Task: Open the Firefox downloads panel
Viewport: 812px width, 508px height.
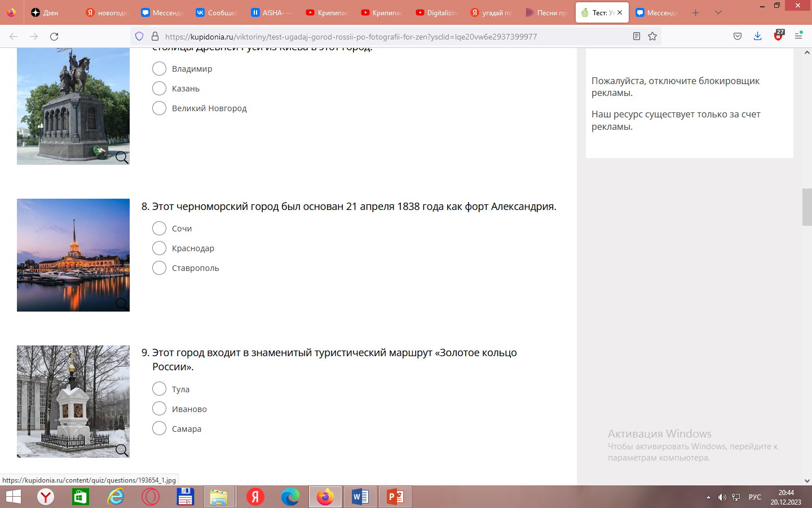Action: coord(757,37)
